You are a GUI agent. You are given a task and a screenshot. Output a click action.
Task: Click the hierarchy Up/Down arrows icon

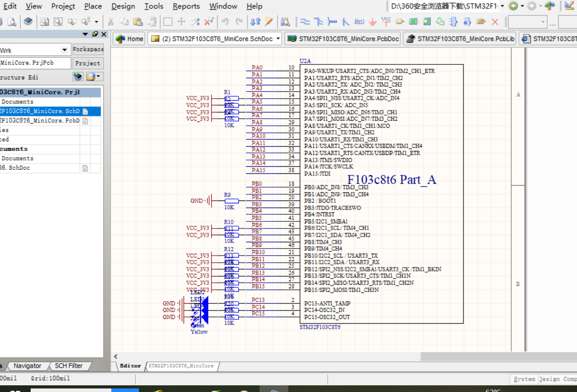[x=255, y=22]
